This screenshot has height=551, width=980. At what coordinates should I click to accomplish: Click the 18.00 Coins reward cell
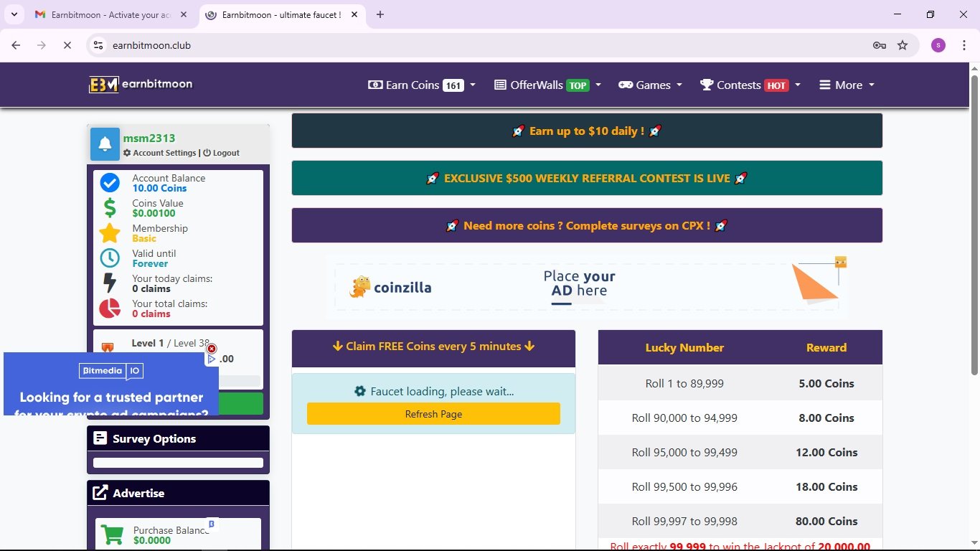click(826, 486)
